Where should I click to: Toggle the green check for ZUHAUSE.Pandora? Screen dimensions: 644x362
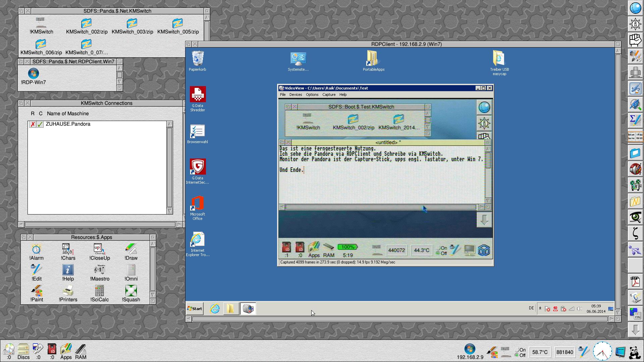pos(40,124)
